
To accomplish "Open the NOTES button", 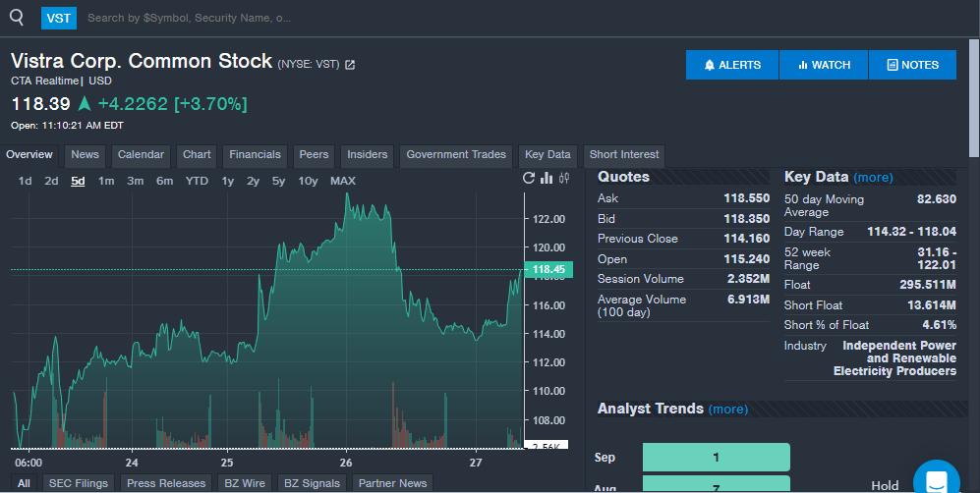I will (x=912, y=65).
